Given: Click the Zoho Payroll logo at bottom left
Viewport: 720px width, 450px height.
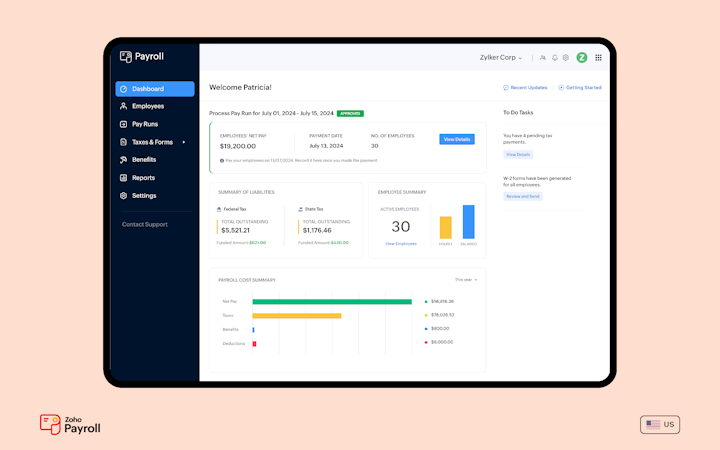Looking at the screenshot, I should [x=70, y=425].
